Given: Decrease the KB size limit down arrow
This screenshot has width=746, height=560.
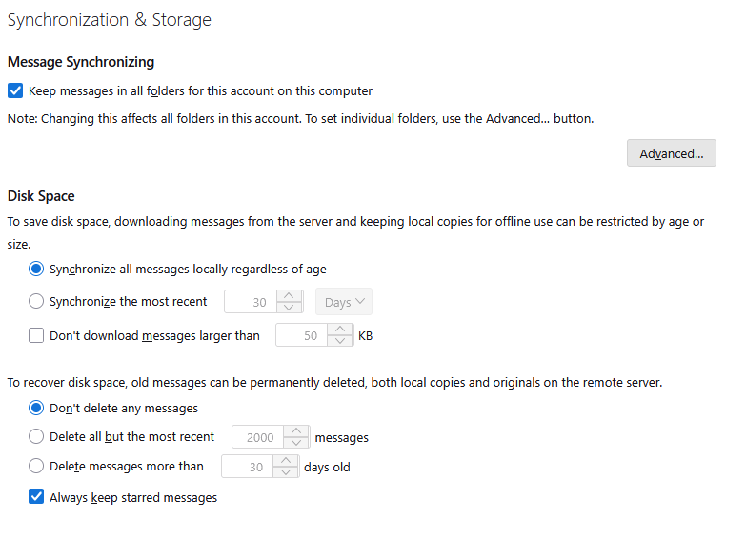Looking at the screenshot, I should 341,341.
